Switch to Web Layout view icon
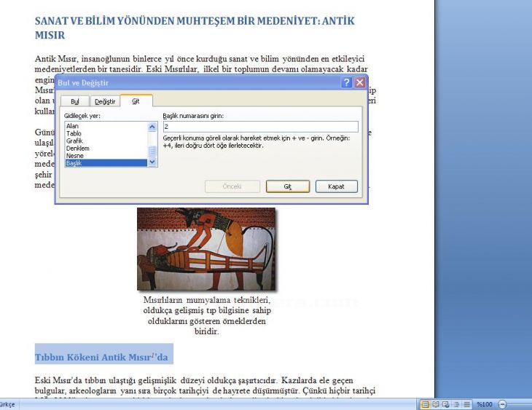The image size is (532, 410). 446,404
